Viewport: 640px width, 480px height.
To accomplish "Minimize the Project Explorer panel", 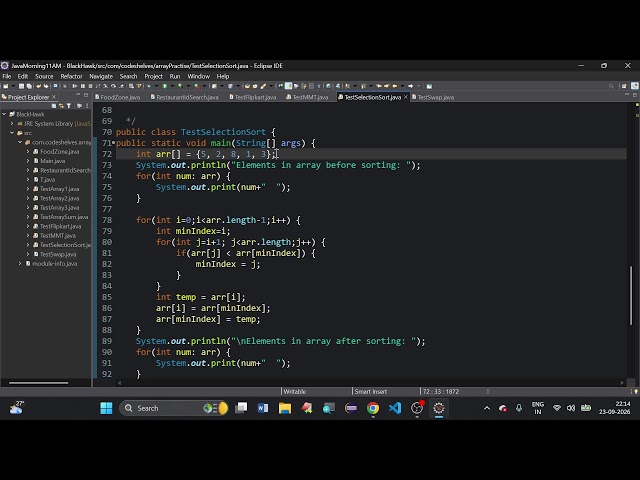I will (78, 95).
